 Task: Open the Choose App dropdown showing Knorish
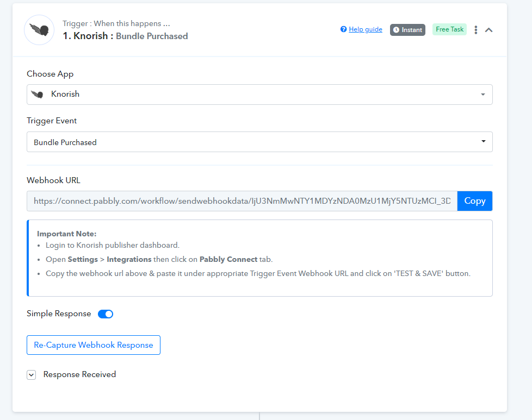tap(259, 95)
